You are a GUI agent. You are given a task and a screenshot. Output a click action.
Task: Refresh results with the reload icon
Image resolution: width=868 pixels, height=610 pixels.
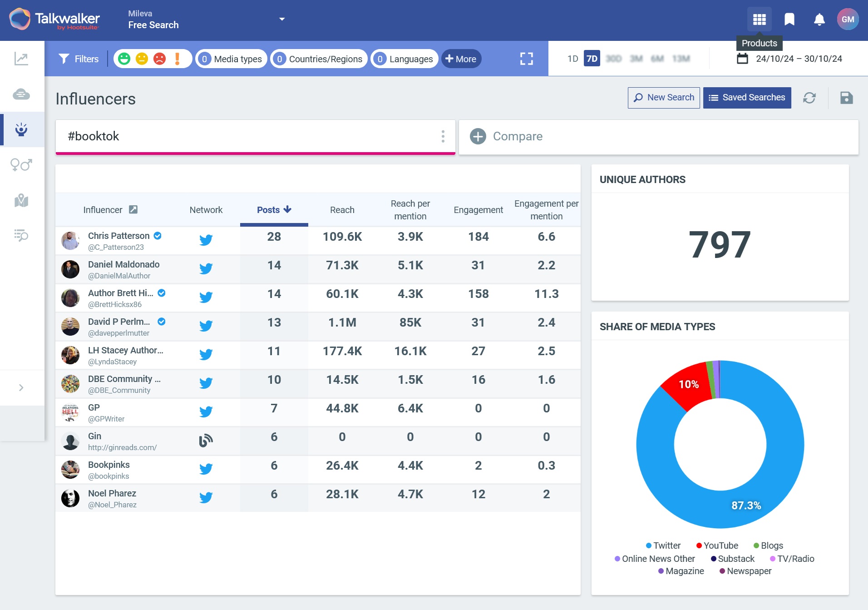(809, 98)
